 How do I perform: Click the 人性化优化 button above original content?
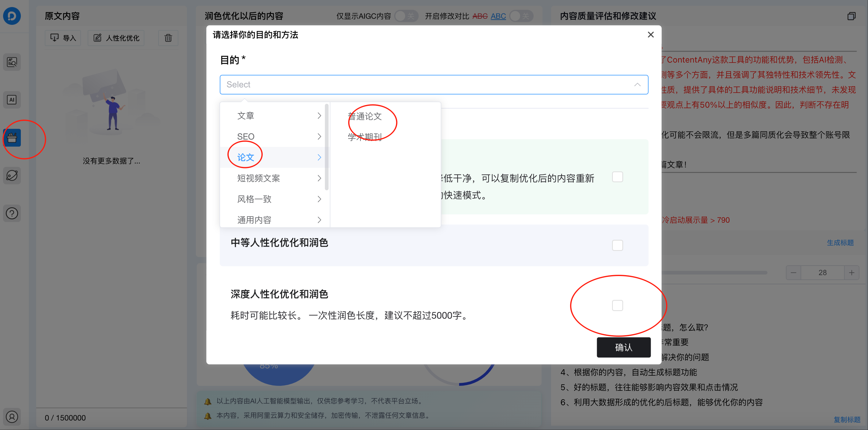point(116,38)
